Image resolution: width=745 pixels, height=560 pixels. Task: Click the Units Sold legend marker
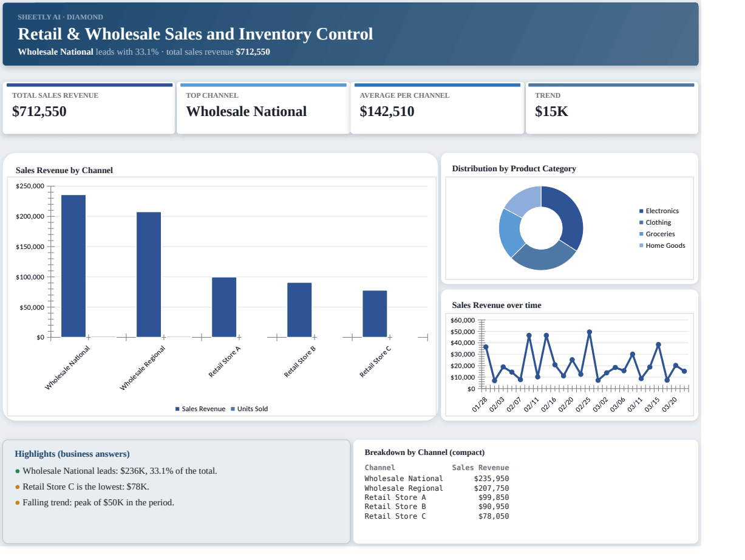(x=233, y=409)
